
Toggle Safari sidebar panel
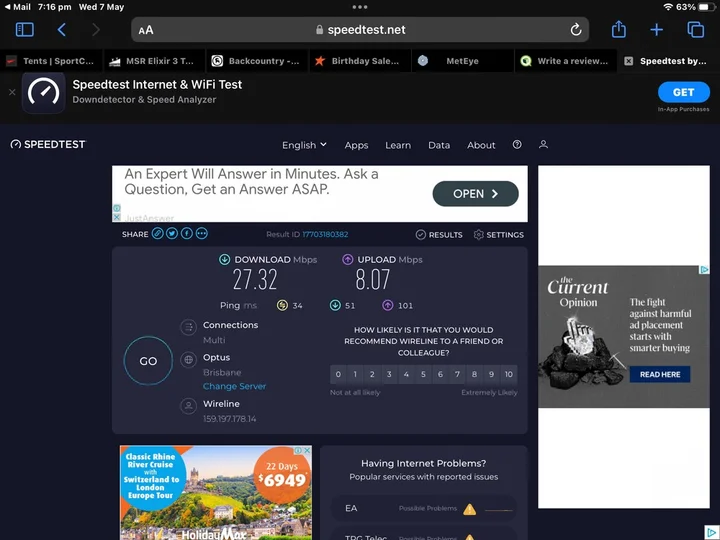click(x=24, y=30)
